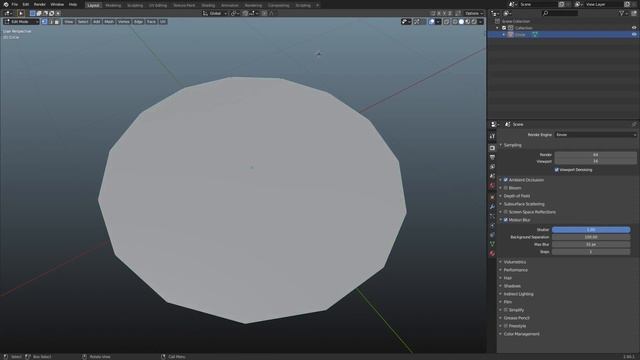Click the Motion Blur Shutter slider

click(x=591, y=230)
